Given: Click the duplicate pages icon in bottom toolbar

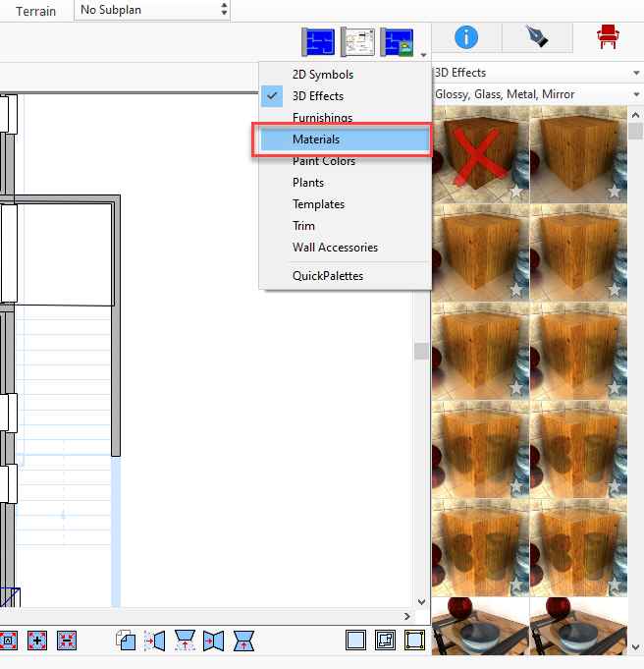Looking at the screenshot, I should coord(126,641).
